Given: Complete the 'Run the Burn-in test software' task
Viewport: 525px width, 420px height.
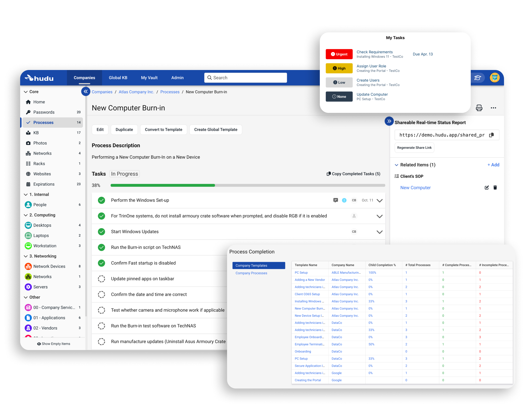Looking at the screenshot, I should pos(101,326).
